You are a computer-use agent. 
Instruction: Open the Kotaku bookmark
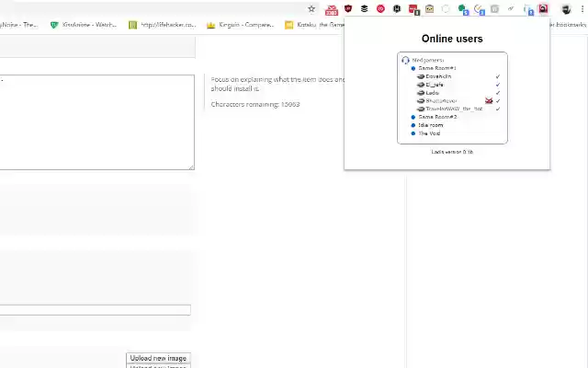click(314, 25)
